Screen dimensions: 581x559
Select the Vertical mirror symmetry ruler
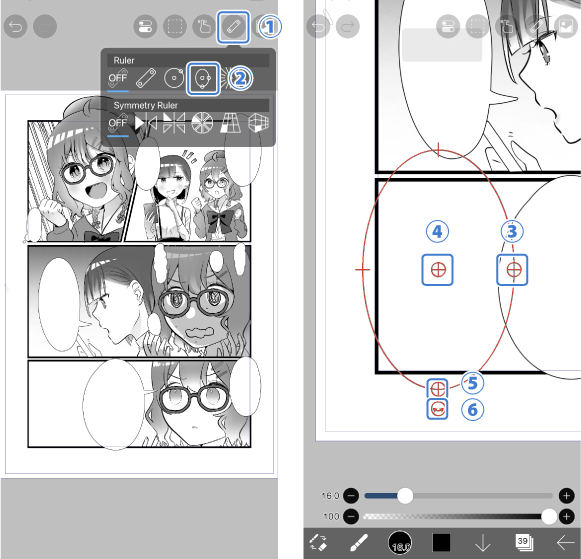pos(146,123)
